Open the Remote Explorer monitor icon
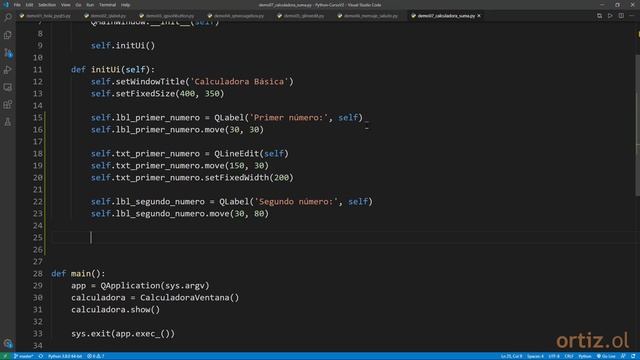Viewport: 640px width, 360px height. tap(8, 87)
